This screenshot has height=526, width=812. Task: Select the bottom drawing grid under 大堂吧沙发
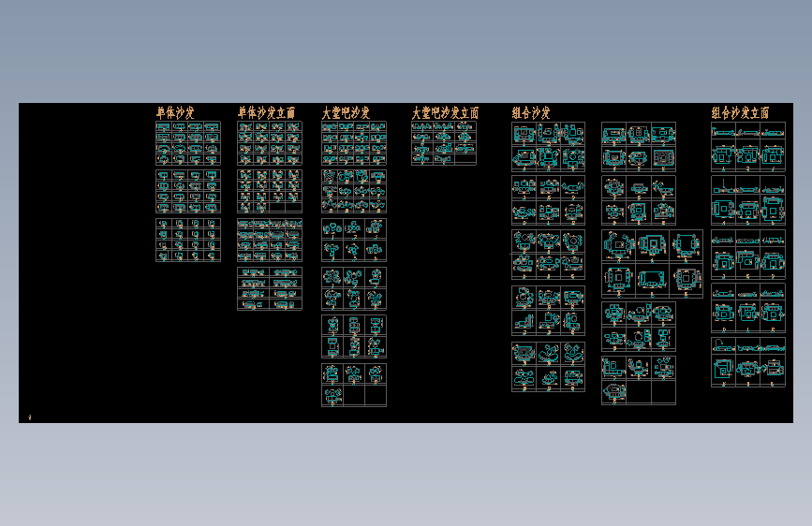[x=354, y=386]
